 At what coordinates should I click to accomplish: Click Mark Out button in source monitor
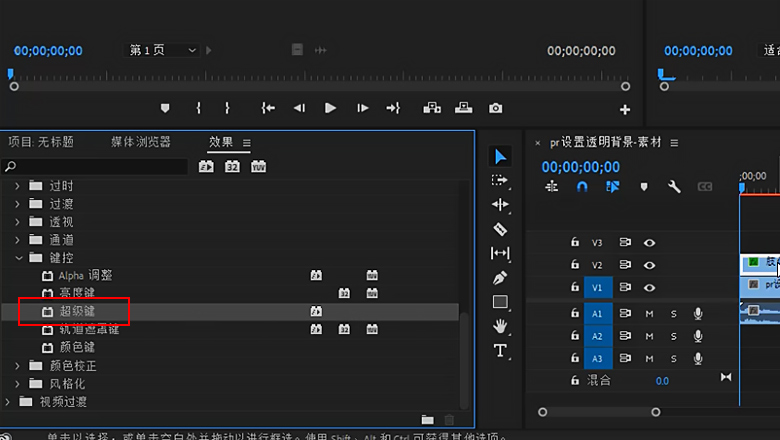pos(227,108)
